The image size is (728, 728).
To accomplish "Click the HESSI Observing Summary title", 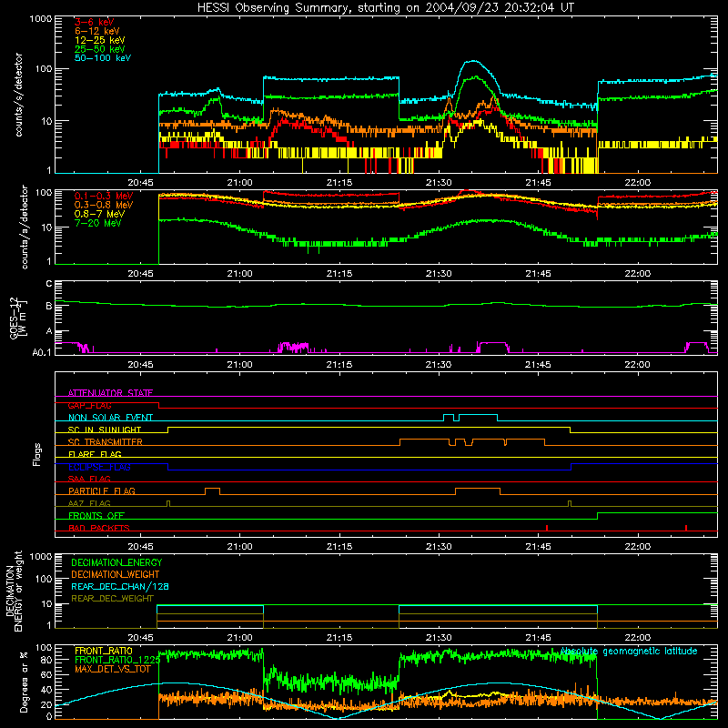I will (385, 8).
